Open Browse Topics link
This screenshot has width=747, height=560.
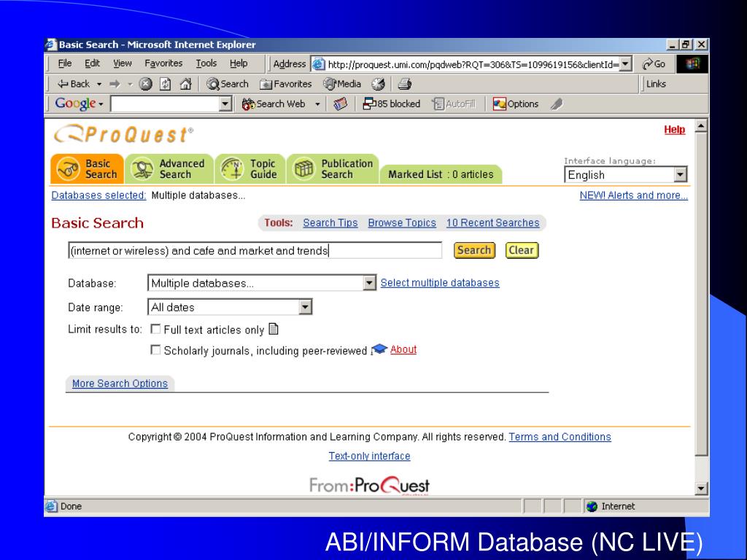(402, 223)
